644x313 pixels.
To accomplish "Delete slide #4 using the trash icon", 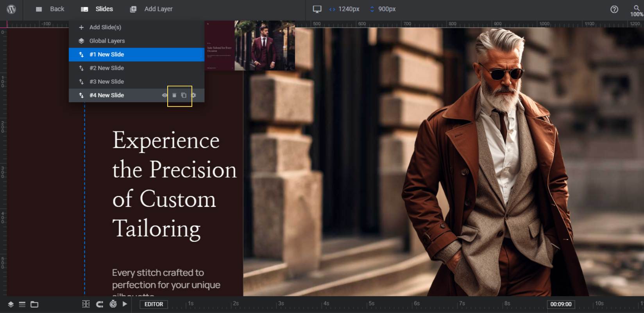I will tap(174, 95).
